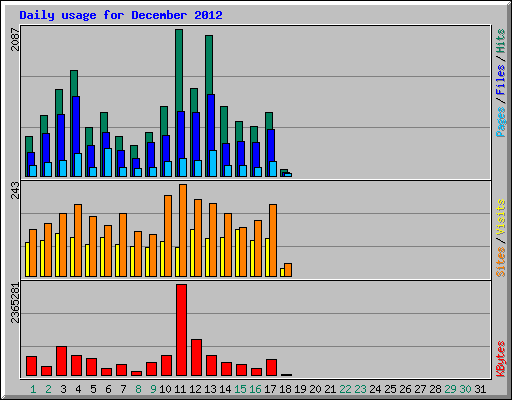Viewport: 512px width, 400px height.
Task: Select day 5 on the x-axis
Action: tap(93, 389)
